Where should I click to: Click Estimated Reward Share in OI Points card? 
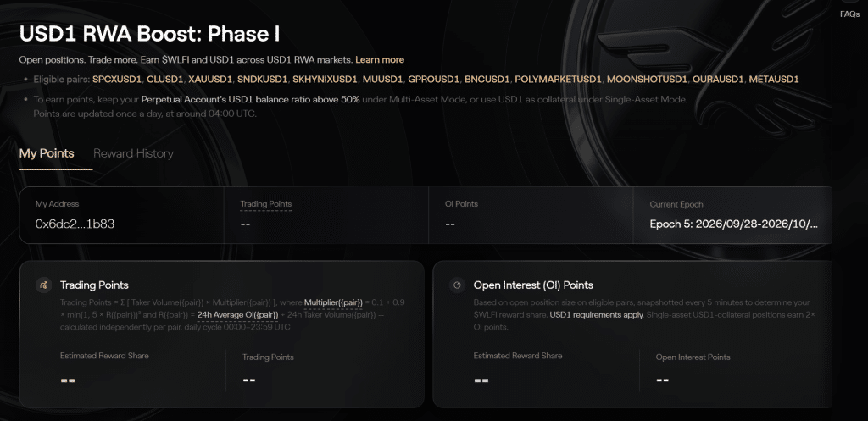518,356
